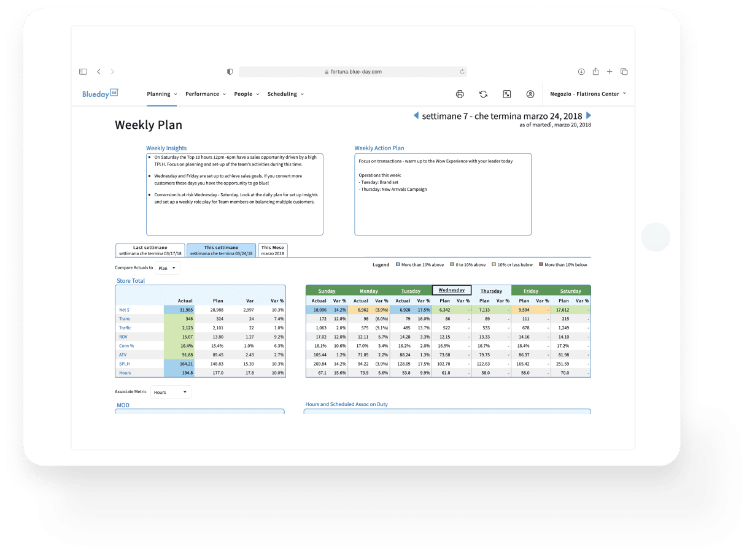Image resolution: width=755 pixels, height=560 pixels.
Task: Select the This settimane tab
Action: click(221, 250)
